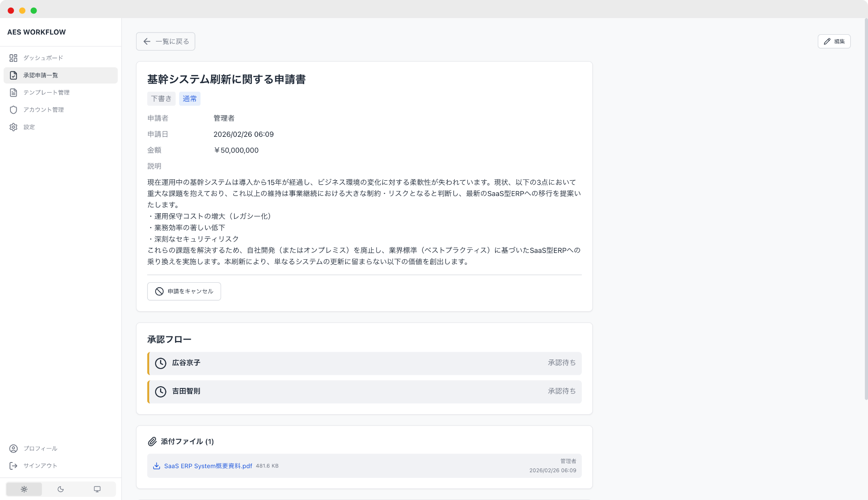Click the download icon beside the PDF attachment
This screenshot has width=868, height=500.
click(x=156, y=466)
